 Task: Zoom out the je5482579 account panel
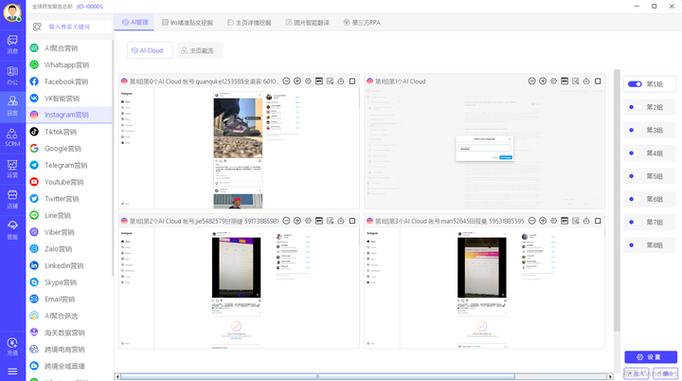pyautogui.click(x=286, y=221)
